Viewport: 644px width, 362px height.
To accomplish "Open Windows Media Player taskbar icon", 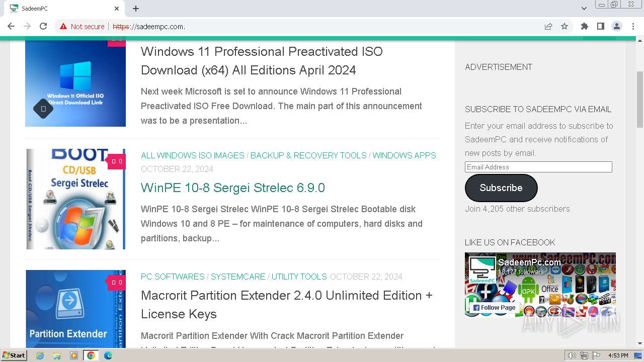I will pyautogui.click(x=74, y=355).
